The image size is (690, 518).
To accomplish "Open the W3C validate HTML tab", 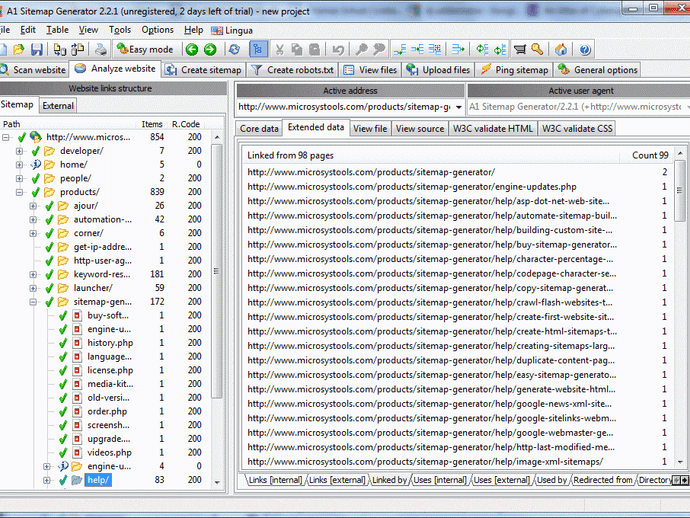I will coord(493,129).
